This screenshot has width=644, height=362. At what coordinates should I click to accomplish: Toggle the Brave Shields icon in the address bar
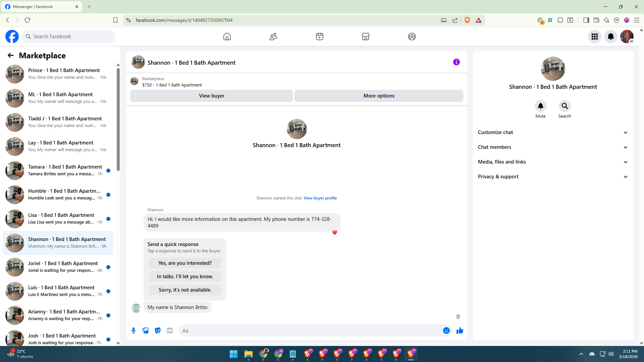tap(467, 20)
